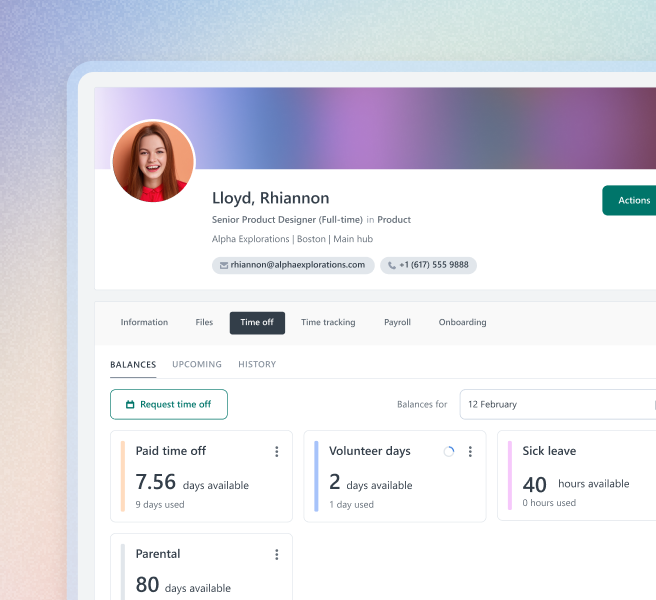Click phone number +1 (617) 555 9888

pyautogui.click(x=428, y=265)
